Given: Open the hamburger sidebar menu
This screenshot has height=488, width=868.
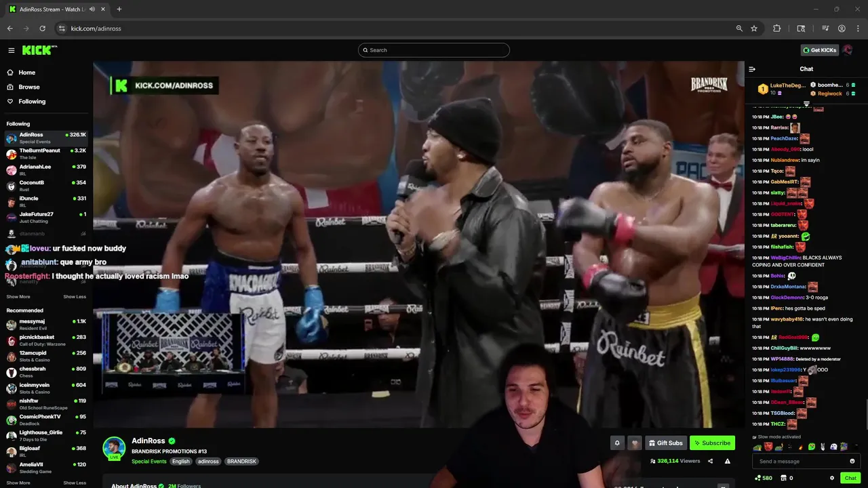Looking at the screenshot, I should pos(12,50).
